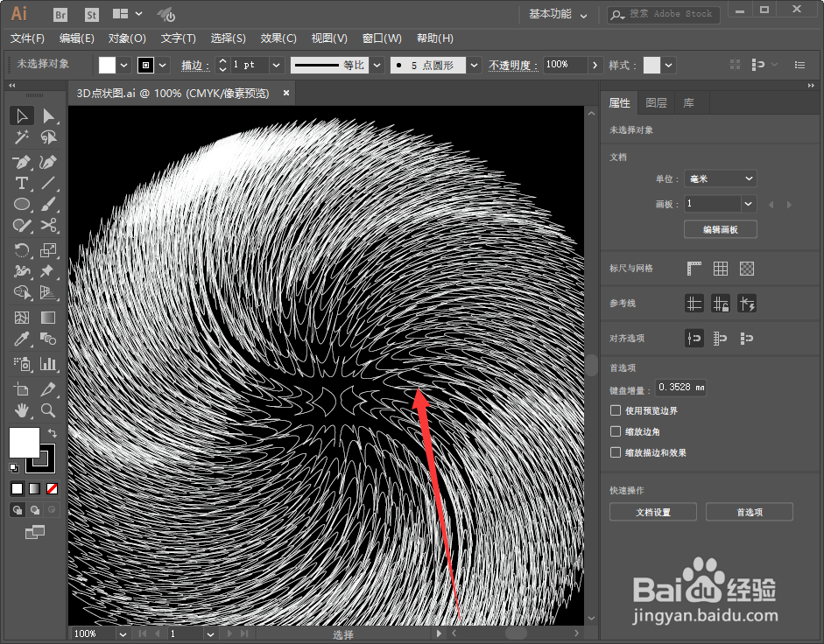Select the Warp tool
The width and height of the screenshot is (824, 644).
[x=22, y=271]
